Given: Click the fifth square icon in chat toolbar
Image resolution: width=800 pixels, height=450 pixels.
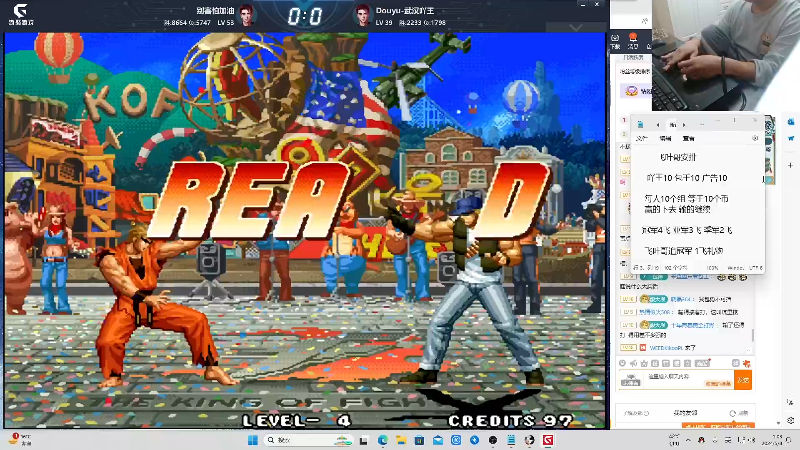Looking at the screenshot, I should pyautogui.click(x=666, y=363).
